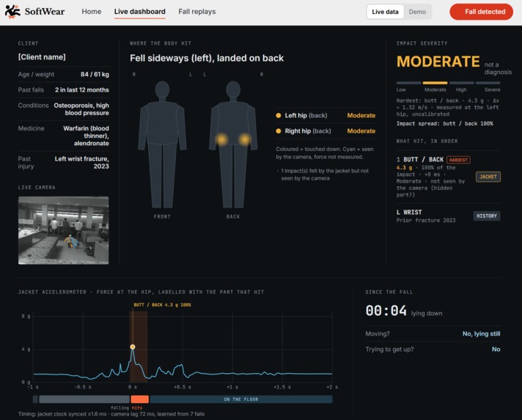Open the live camera thumbnail
The image size is (522, 420).
coord(63,230)
